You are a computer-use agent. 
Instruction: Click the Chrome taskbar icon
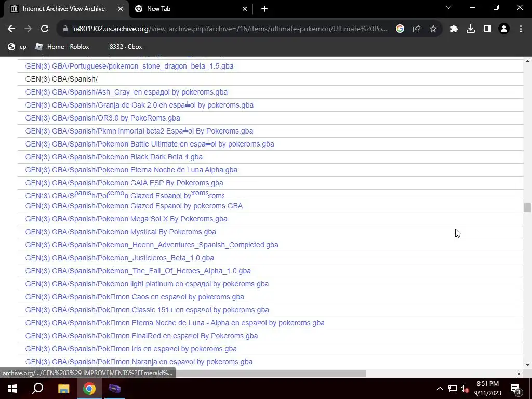tap(89, 389)
